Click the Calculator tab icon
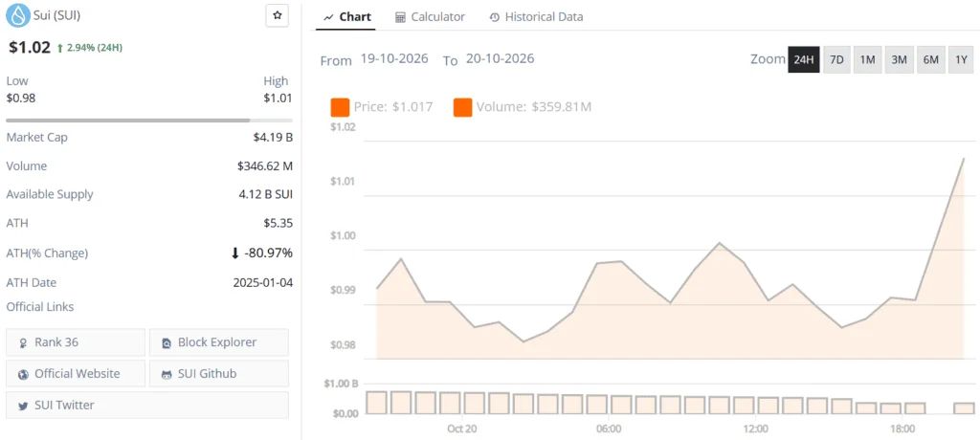The height and width of the screenshot is (440, 980). click(x=401, y=17)
